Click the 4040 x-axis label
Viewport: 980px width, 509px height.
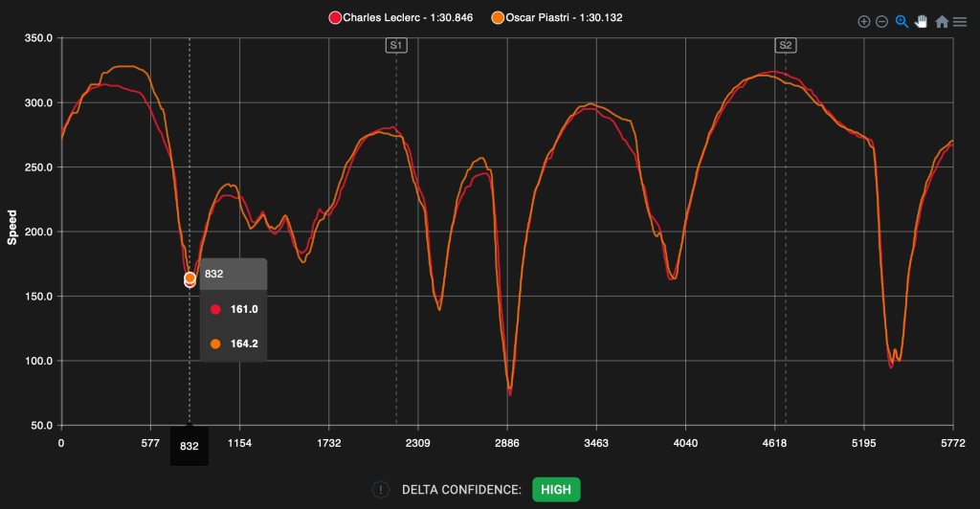(685, 443)
